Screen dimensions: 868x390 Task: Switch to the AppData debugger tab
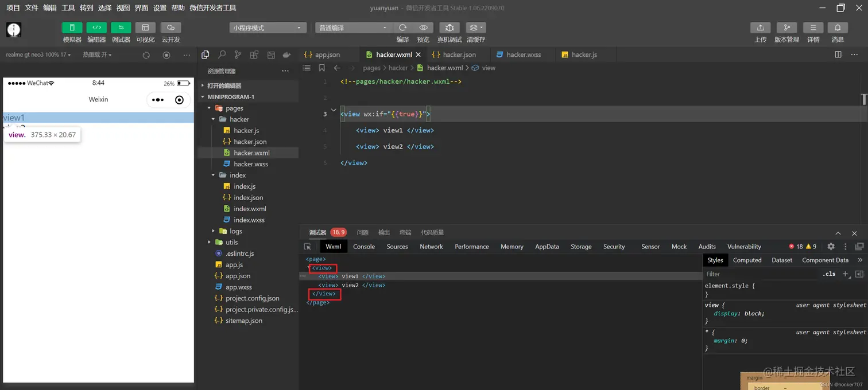[547, 247]
